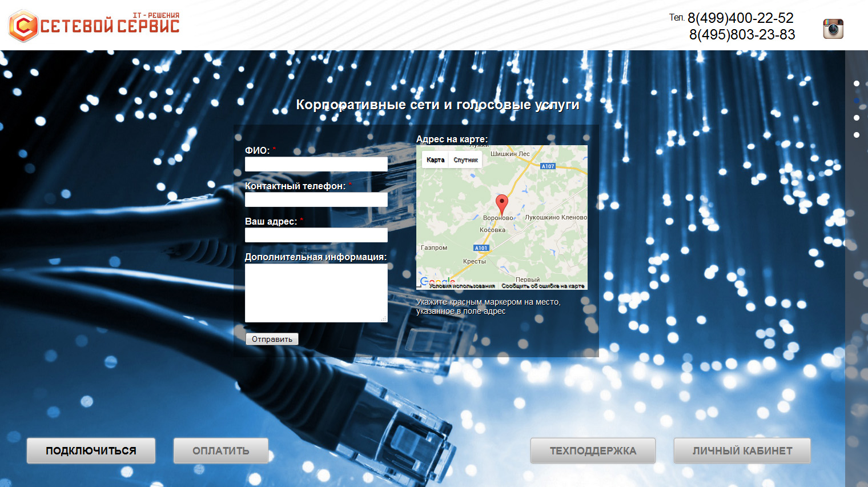Click the Дополнительная информация textarea
Screen dimensions: 868x487
click(x=316, y=293)
